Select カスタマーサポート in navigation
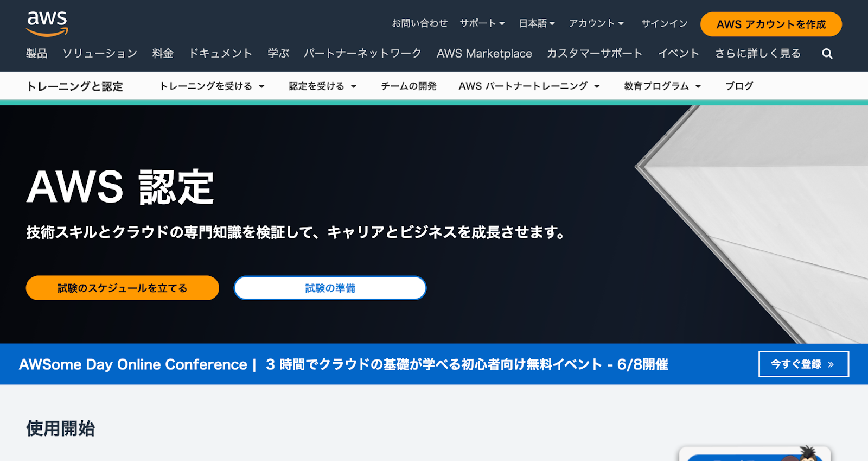 point(595,53)
